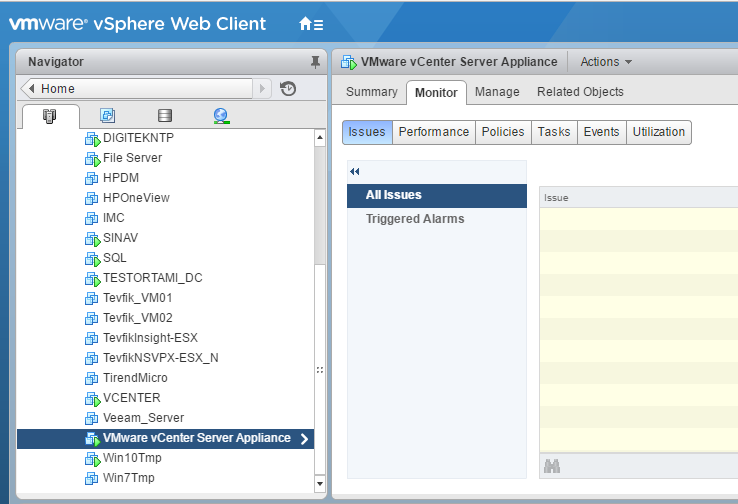Image resolution: width=738 pixels, height=504 pixels.
Task: Click the TESTORTAMI_DC VM icon
Action: point(92,279)
